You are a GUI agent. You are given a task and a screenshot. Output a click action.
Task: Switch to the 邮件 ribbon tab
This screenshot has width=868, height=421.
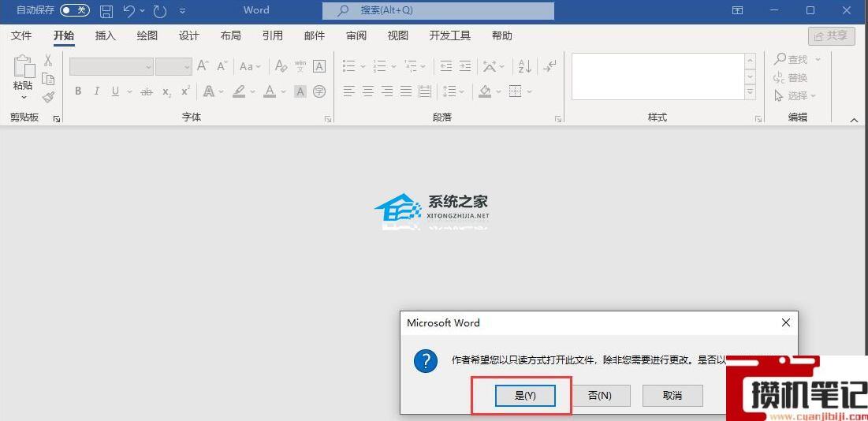[315, 36]
